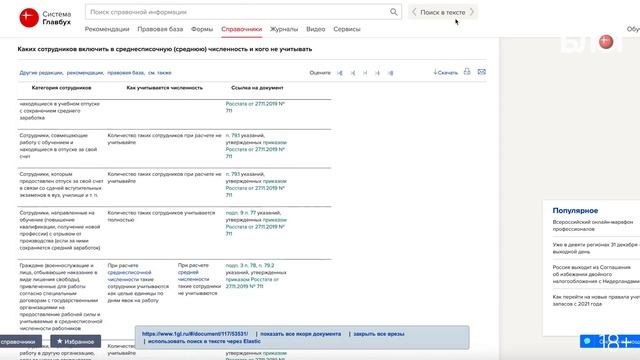Click the magnifier icon in search box
The width and height of the screenshot is (640, 360).
point(393,12)
